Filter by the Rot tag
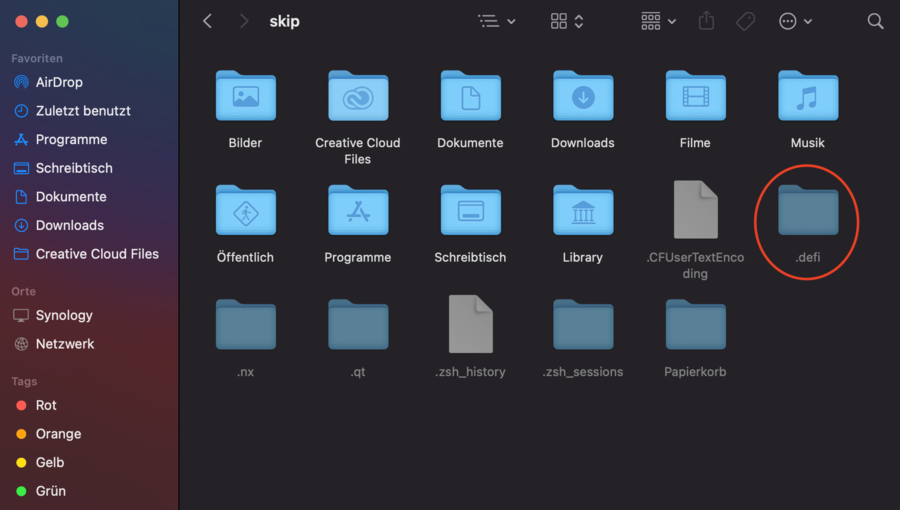The image size is (900, 510). click(46, 405)
